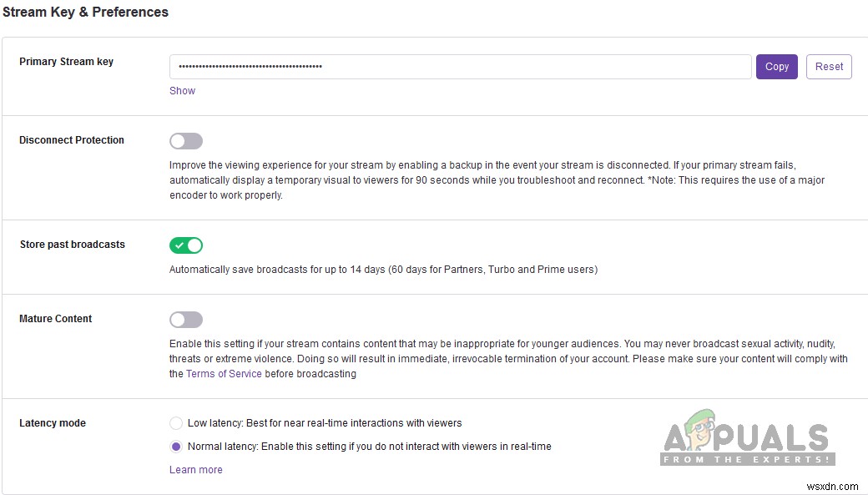This screenshot has height=495, width=868.
Task: Open the Terms of Service link
Action: click(224, 374)
